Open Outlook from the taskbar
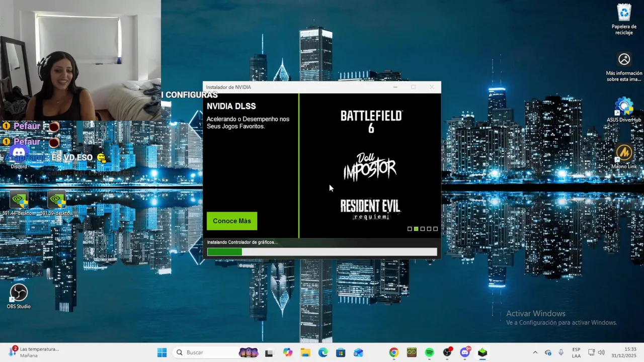644x362 pixels. tap(358, 352)
